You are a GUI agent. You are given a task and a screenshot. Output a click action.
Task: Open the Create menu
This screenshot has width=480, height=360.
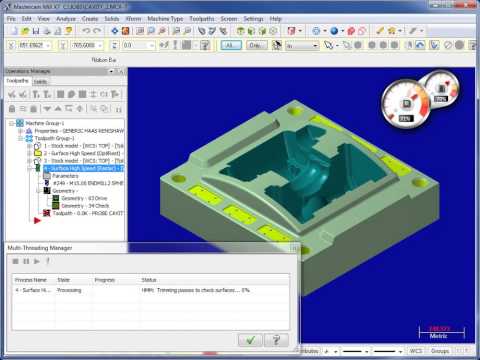(x=90, y=19)
